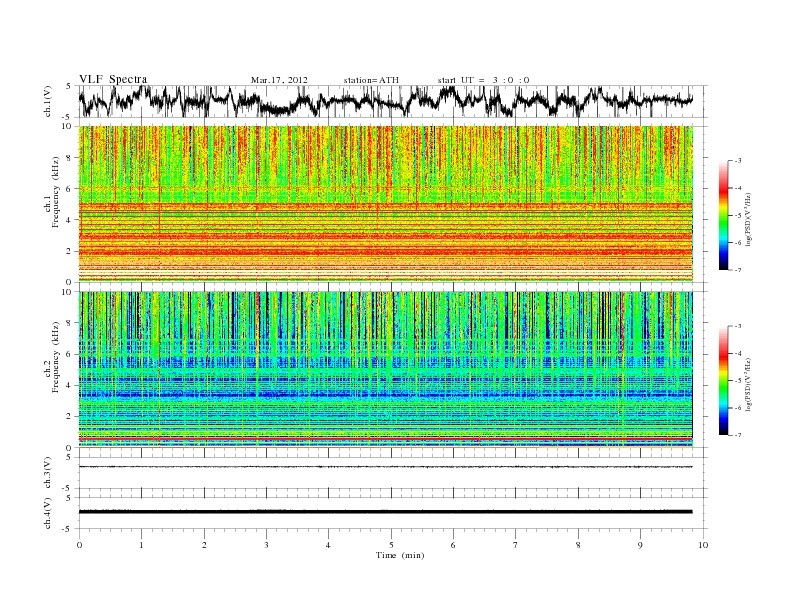The image size is (792, 612).
Task: Click the ch.2 spectrogram panel
Action: point(385,369)
